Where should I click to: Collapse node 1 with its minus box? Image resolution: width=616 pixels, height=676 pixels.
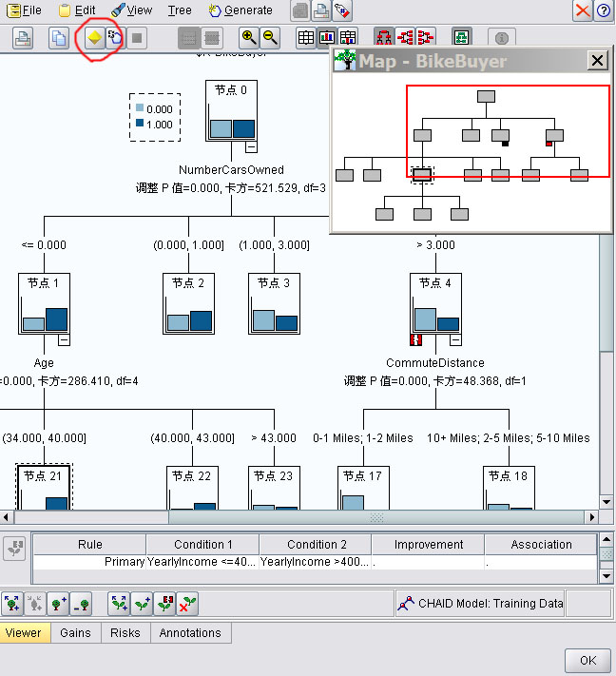click(64, 340)
